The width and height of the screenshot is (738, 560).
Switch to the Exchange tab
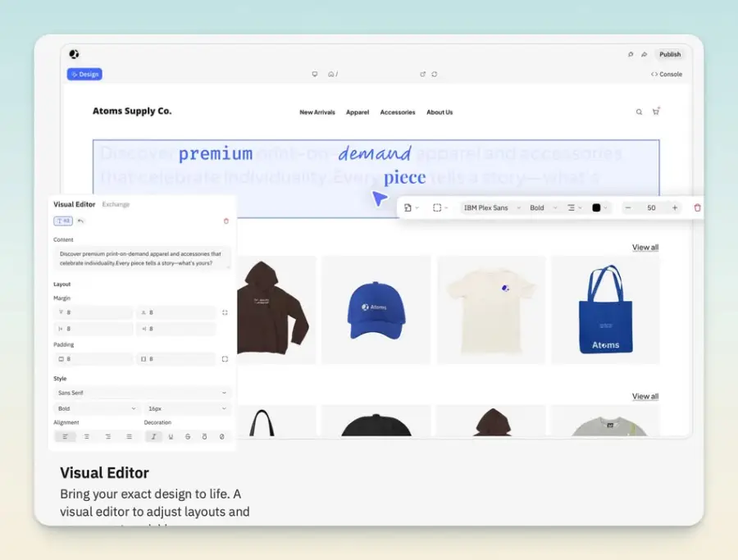pos(116,204)
